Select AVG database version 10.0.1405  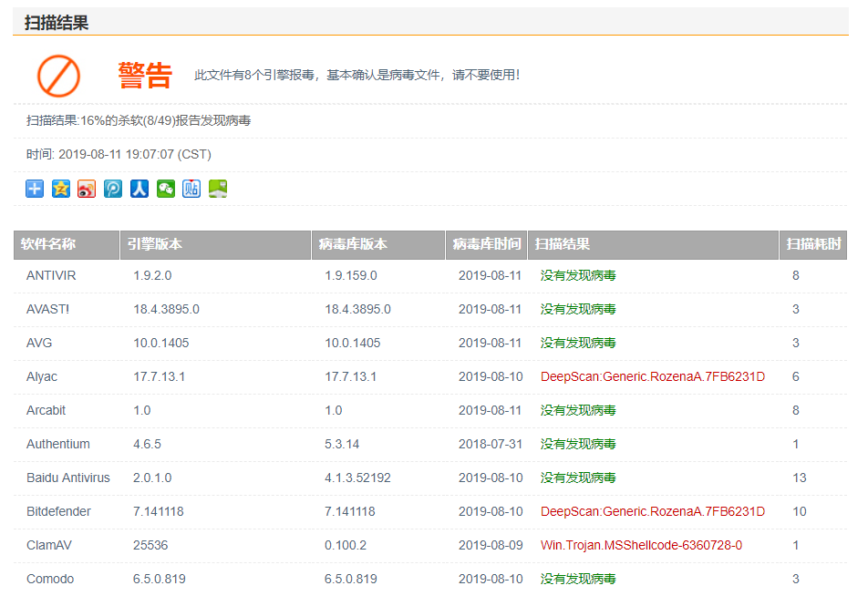(x=352, y=343)
